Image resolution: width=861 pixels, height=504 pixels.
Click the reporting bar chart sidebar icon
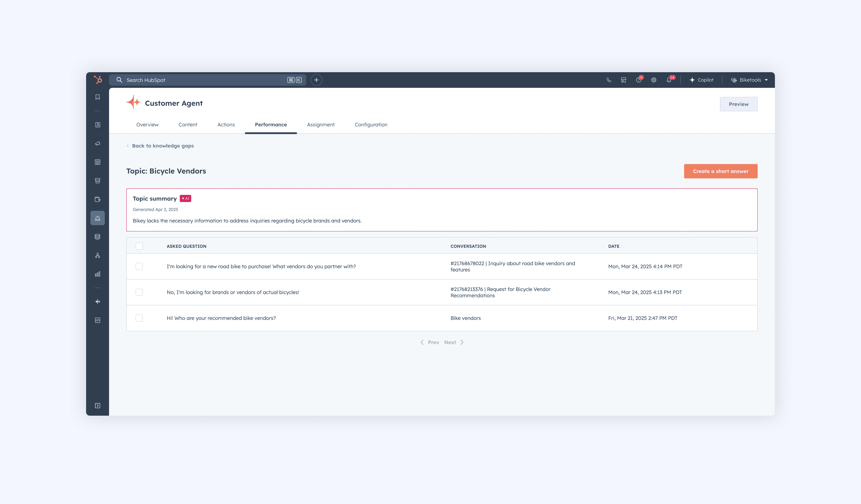(x=97, y=274)
